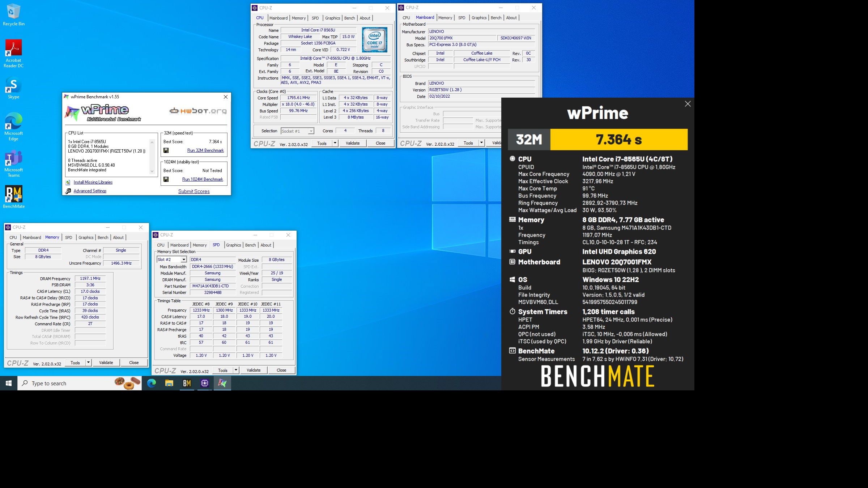Open Graphics tab in CPU-Z SPD window

[233, 245]
